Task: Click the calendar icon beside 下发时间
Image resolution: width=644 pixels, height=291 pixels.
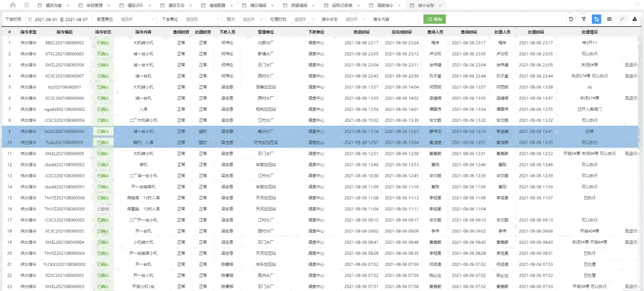Action: (x=29, y=19)
